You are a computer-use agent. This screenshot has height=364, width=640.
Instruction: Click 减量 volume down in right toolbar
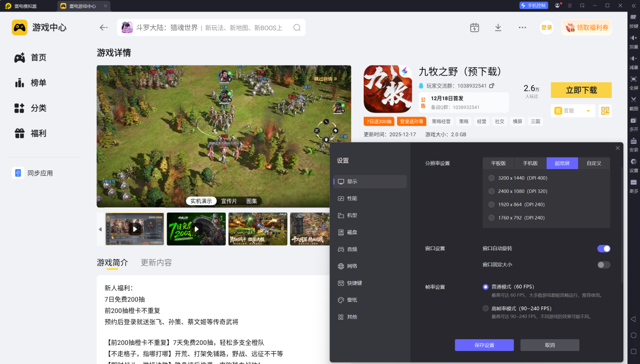pyautogui.click(x=633, y=62)
